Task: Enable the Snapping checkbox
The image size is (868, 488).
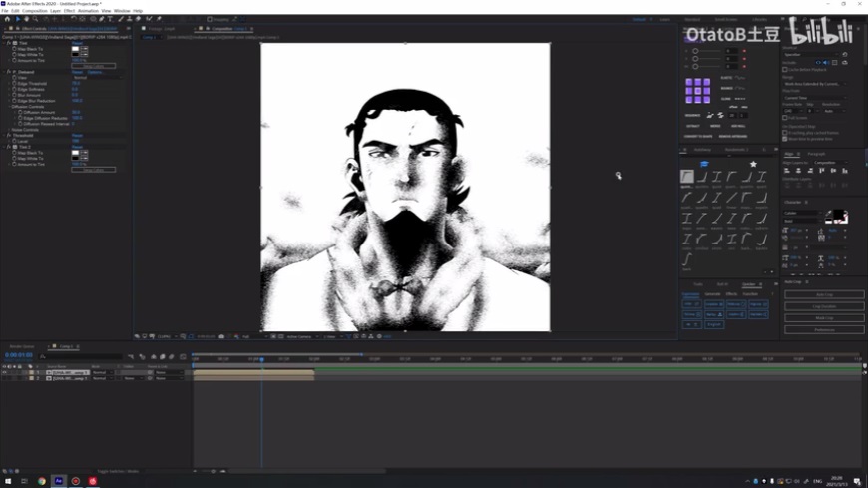Action: (210, 19)
